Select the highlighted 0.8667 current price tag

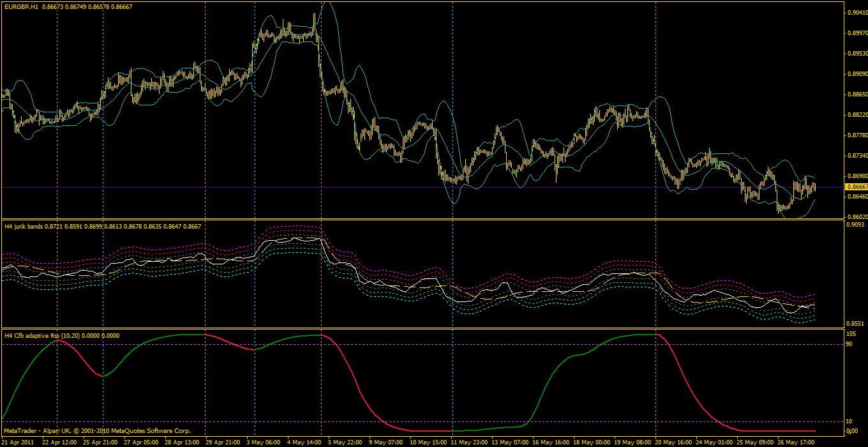pos(855,186)
